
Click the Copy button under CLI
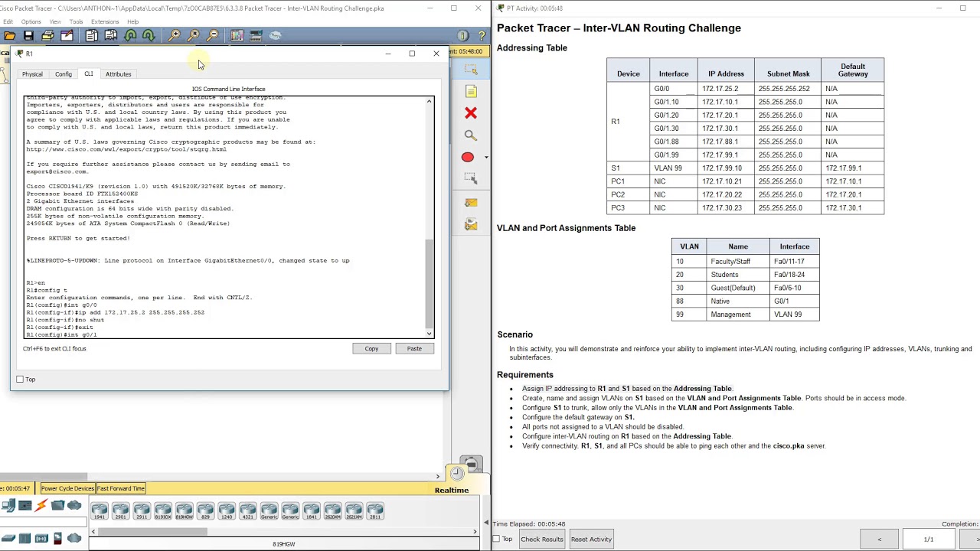point(371,349)
